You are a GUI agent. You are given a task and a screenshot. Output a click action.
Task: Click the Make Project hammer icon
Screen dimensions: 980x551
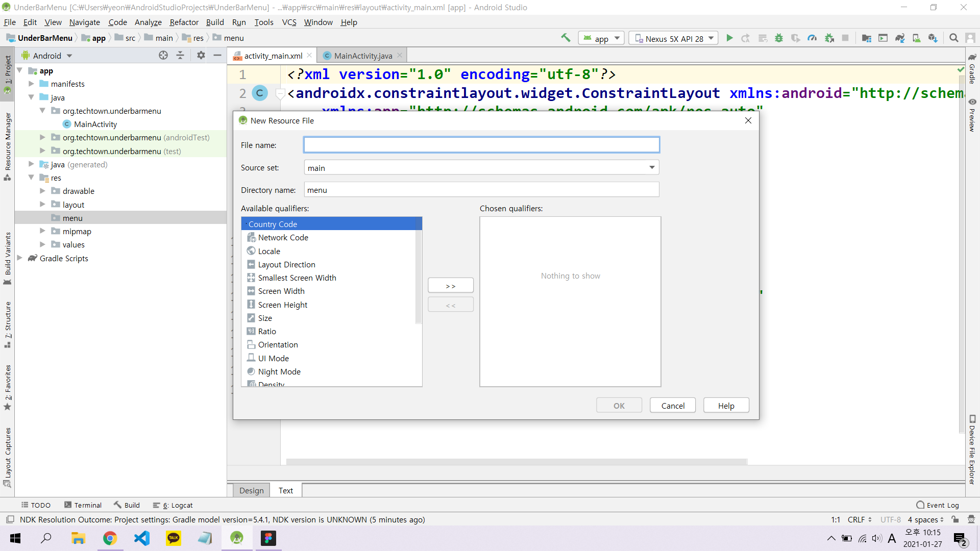566,38
